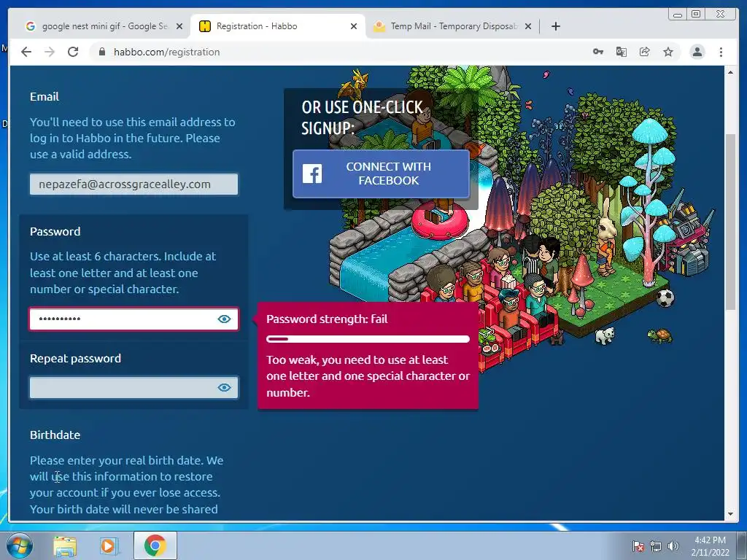This screenshot has height=560, width=747.
Task: Open the Chrome profile avatar
Action: click(697, 52)
